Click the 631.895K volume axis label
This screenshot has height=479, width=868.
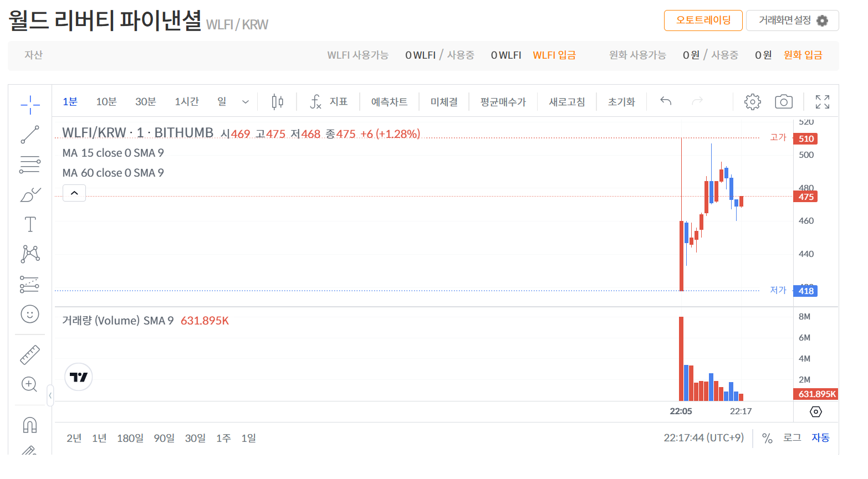816,394
